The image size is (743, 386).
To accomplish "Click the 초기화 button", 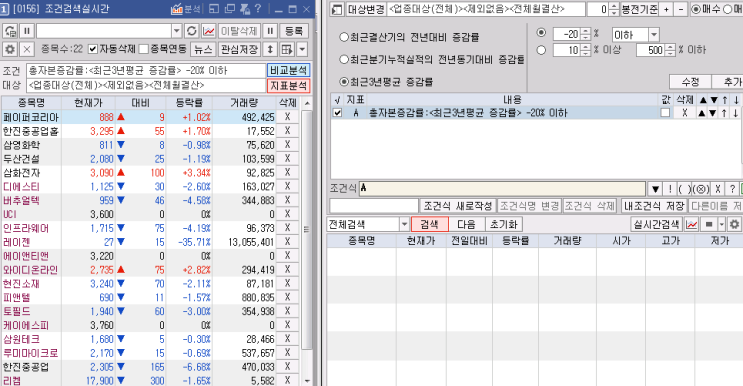I will (503, 224).
